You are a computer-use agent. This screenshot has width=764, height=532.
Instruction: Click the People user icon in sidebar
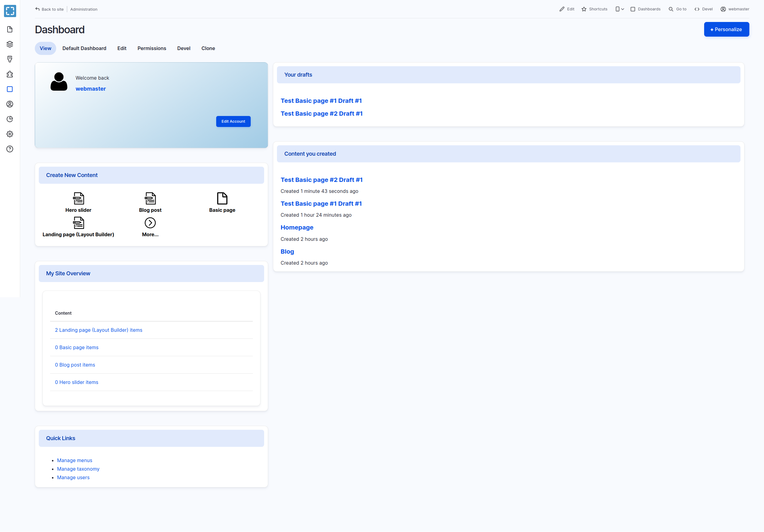(10, 104)
